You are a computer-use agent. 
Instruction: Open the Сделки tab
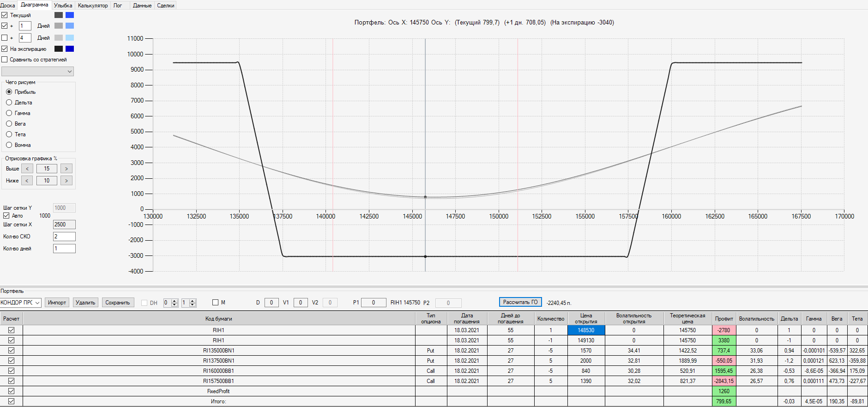click(166, 6)
